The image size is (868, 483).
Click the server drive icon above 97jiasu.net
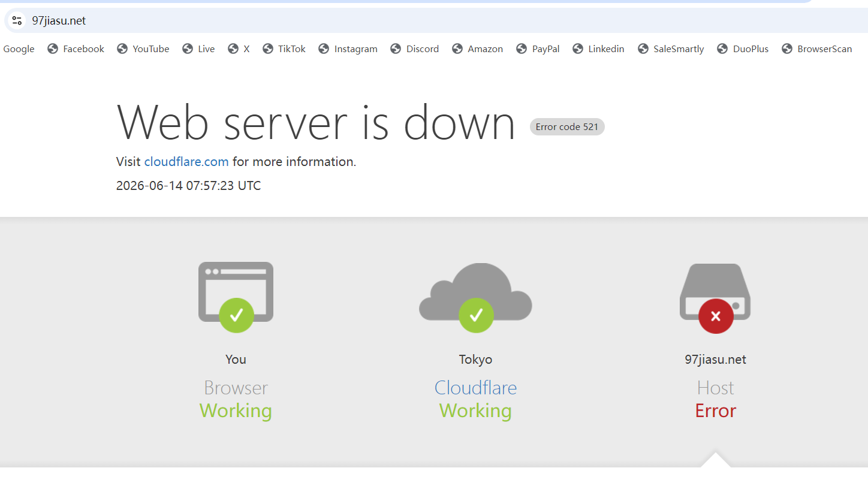point(715,291)
